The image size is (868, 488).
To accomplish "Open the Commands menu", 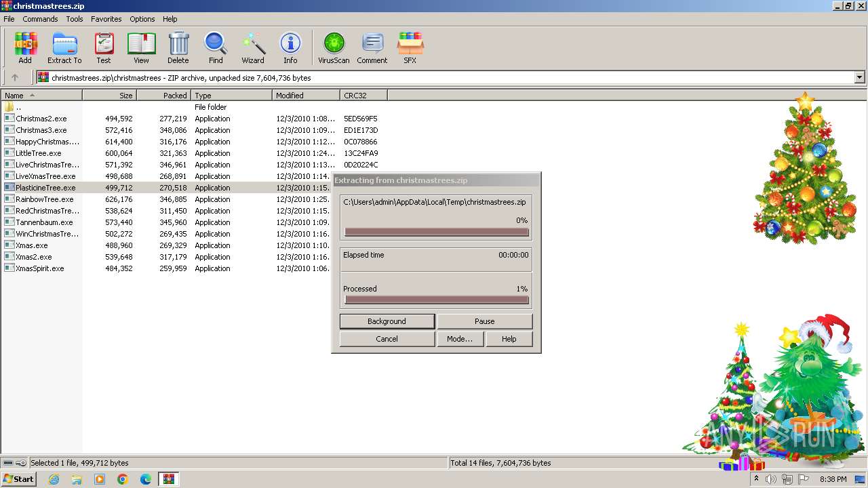I will (x=40, y=19).
